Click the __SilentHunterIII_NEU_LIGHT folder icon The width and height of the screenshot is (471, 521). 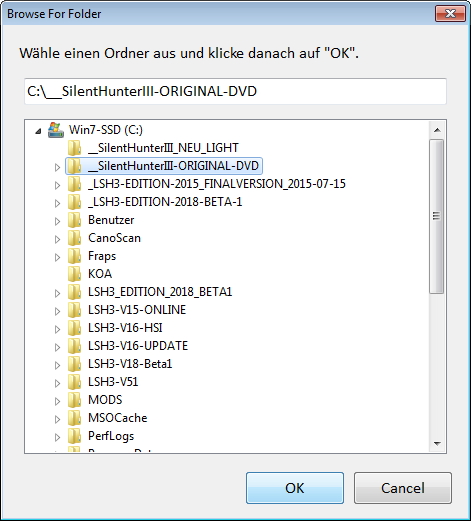pos(74,148)
